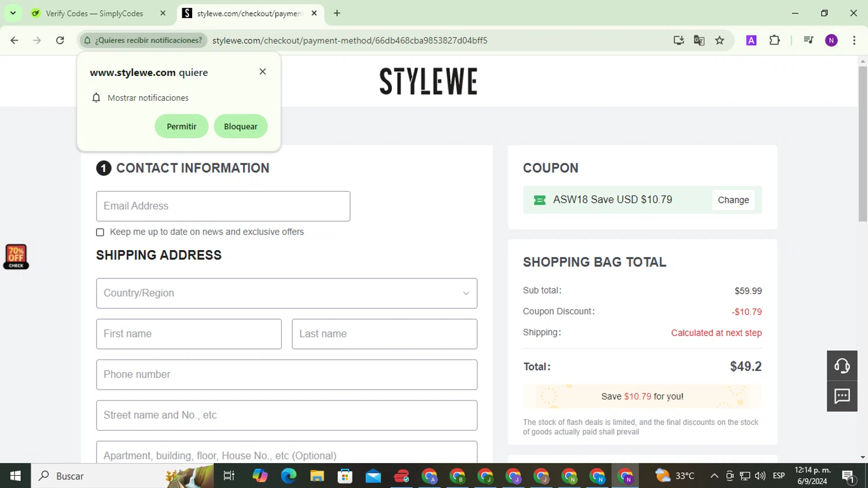Open the customer support headset icon
This screenshot has width=868, height=488.
[x=842, y=365]
